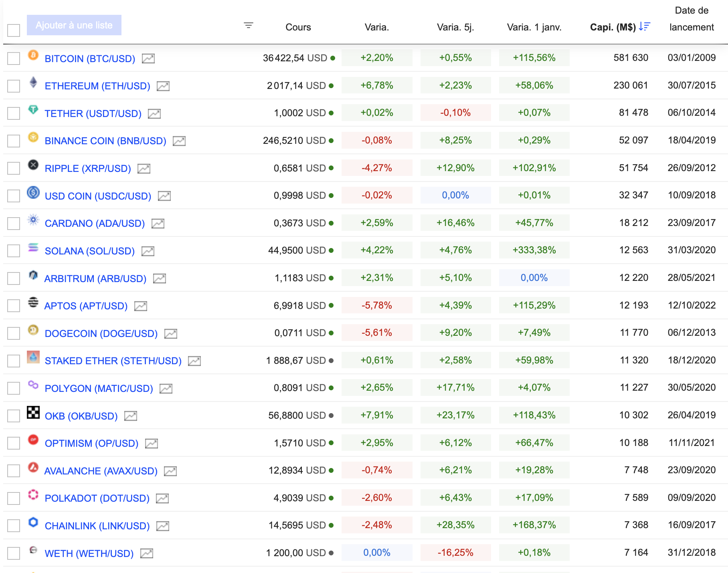Click the Solana chart icon
Screen dimensions: 728x573
[x=149, y=250]
